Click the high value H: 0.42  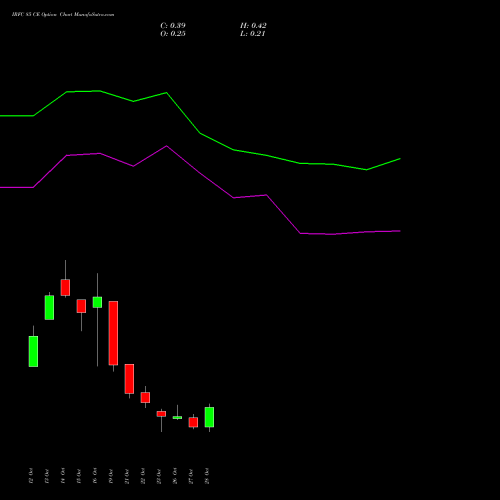[253, 26]
